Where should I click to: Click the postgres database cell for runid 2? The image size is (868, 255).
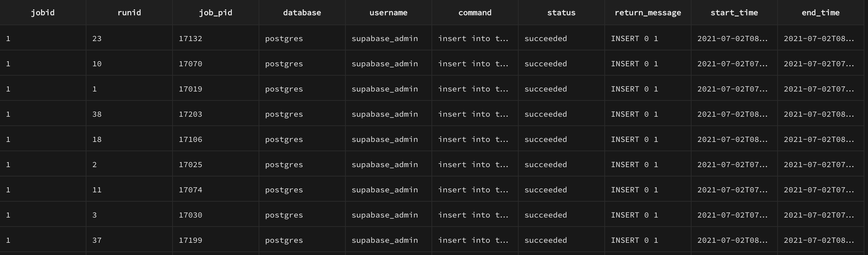tap(284, 164)
